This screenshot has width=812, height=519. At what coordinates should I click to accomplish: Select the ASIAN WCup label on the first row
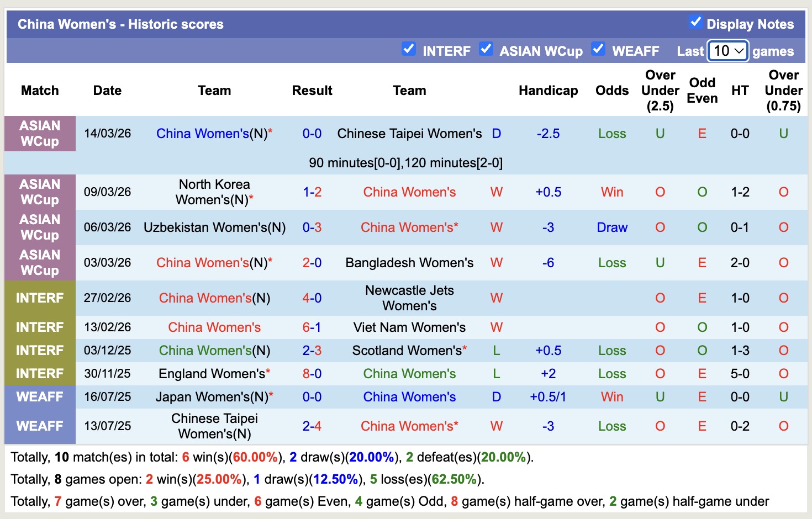coord(40,133)
